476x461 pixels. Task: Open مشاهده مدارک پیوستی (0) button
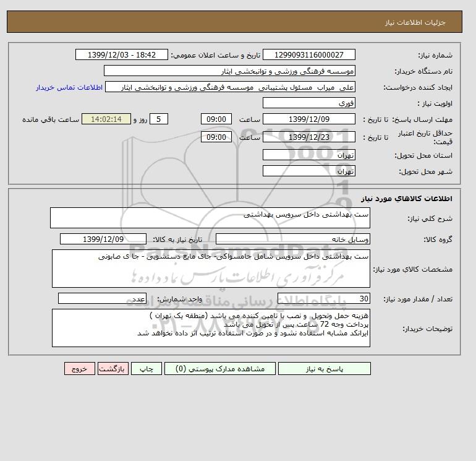tap(220, 368)
